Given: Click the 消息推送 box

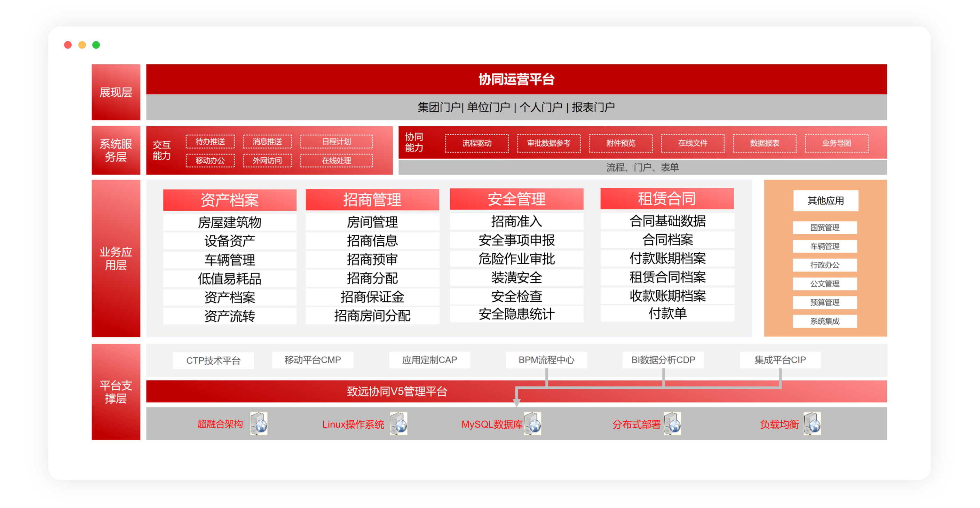Looking at the screenshot, I should (x=267, y=142).
